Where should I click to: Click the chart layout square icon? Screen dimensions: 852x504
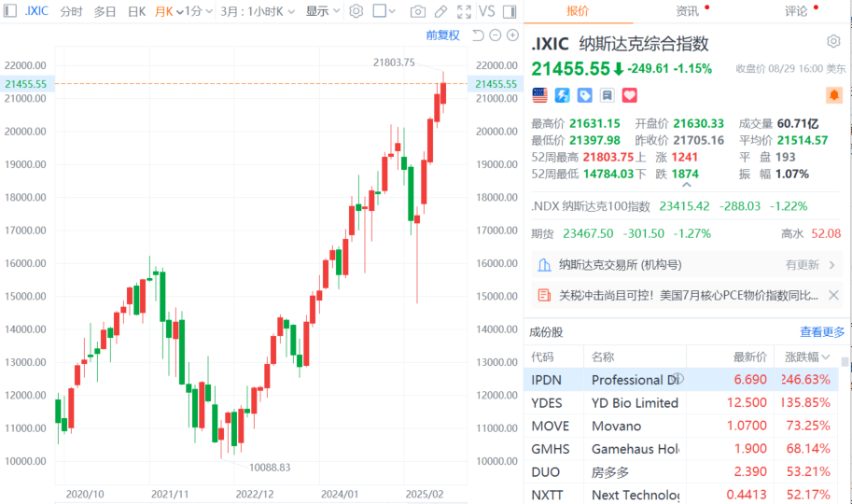coord(380,11)
